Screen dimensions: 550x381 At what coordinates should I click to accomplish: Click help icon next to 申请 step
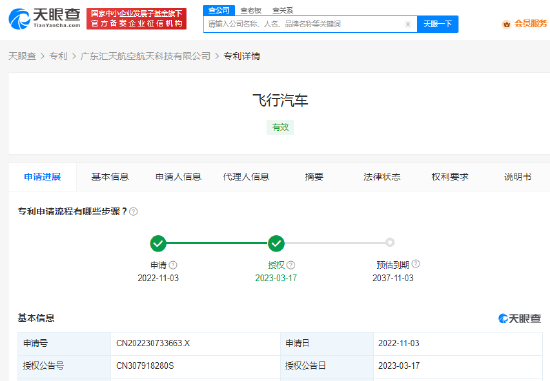173,265
